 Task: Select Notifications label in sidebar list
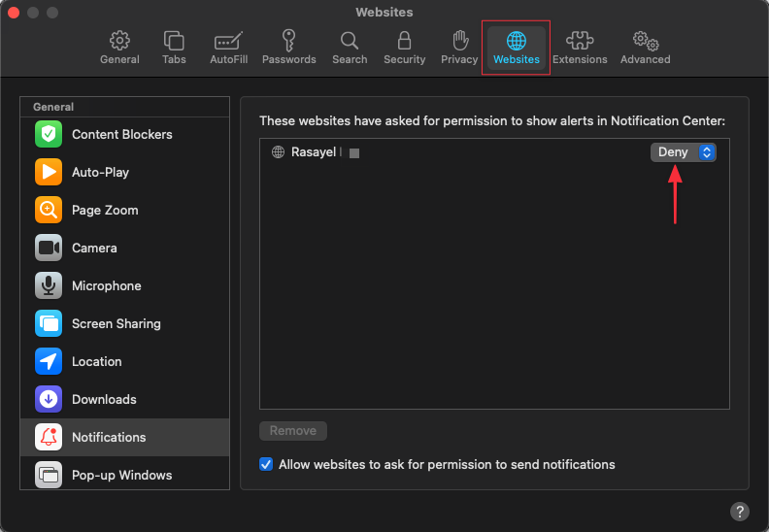pos(109,438)
